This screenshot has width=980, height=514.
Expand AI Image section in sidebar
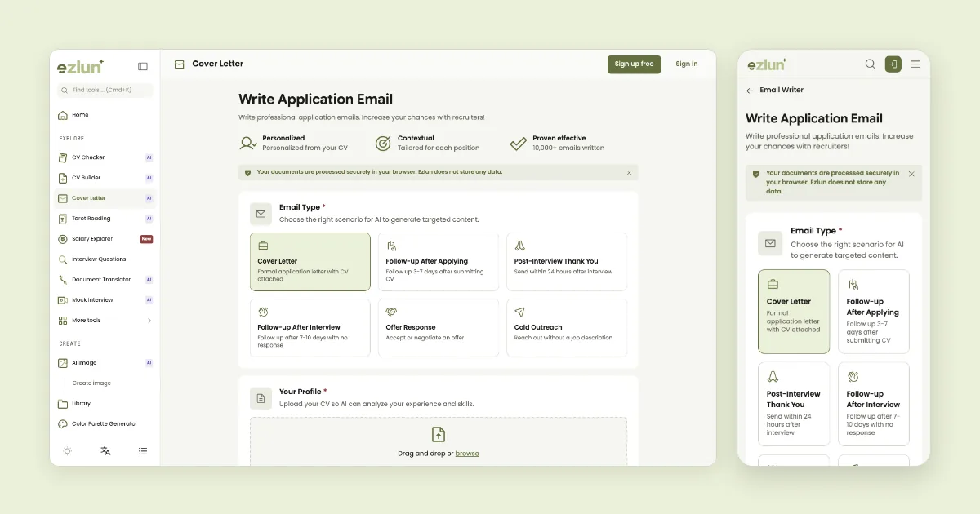105,363
